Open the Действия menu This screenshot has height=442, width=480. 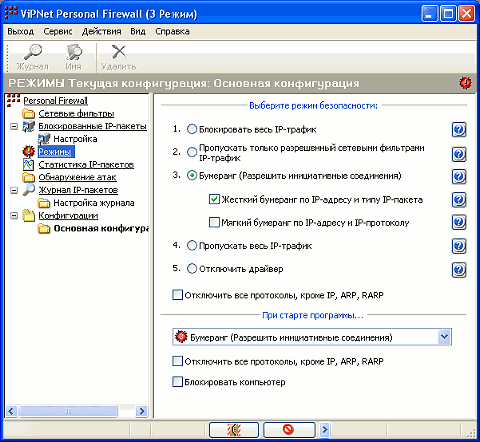102,32
